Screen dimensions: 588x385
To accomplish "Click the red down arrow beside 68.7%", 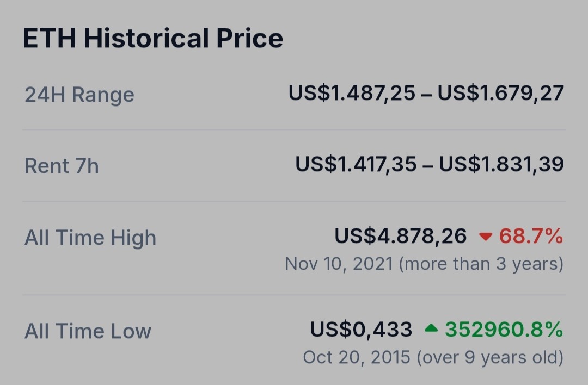I will (x=486, y=237).
